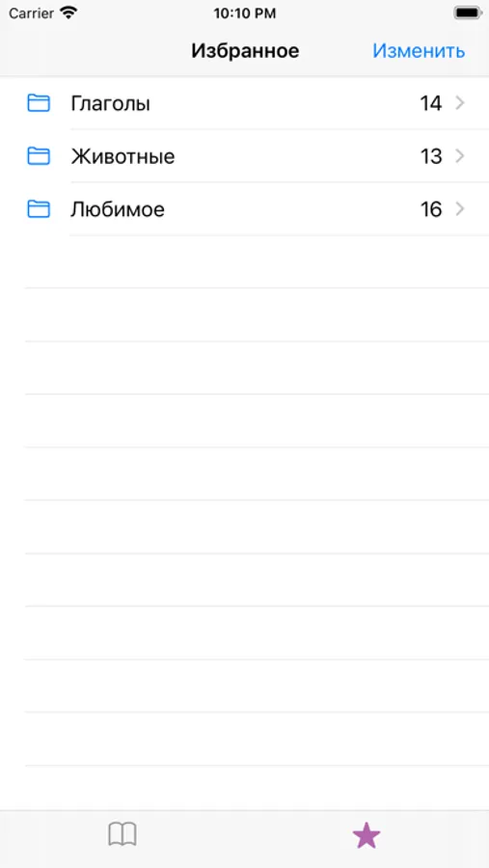The width and height of the screenshot is (489, 868).
Task: Click the count 13 next to Животные
Action: pos(430,156)
